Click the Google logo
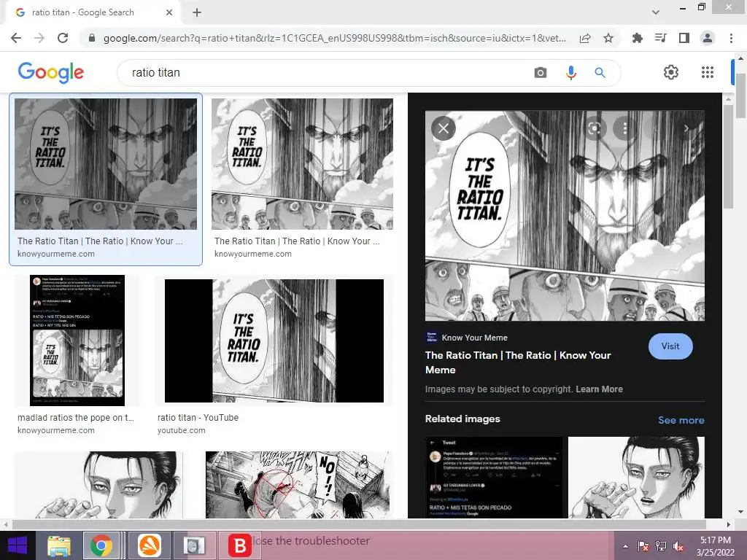The height and width of the screenshot is (560, 747). tap(51, 73)
